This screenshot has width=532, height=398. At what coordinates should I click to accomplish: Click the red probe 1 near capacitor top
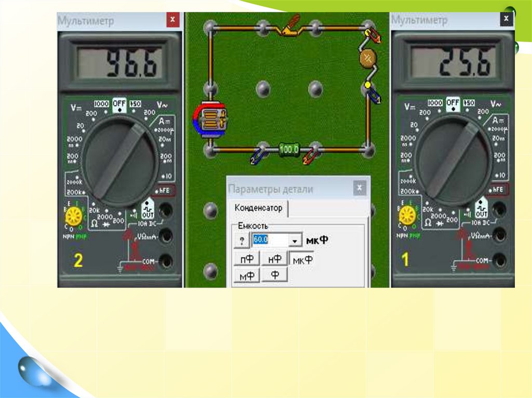click(x=373, y=36)
